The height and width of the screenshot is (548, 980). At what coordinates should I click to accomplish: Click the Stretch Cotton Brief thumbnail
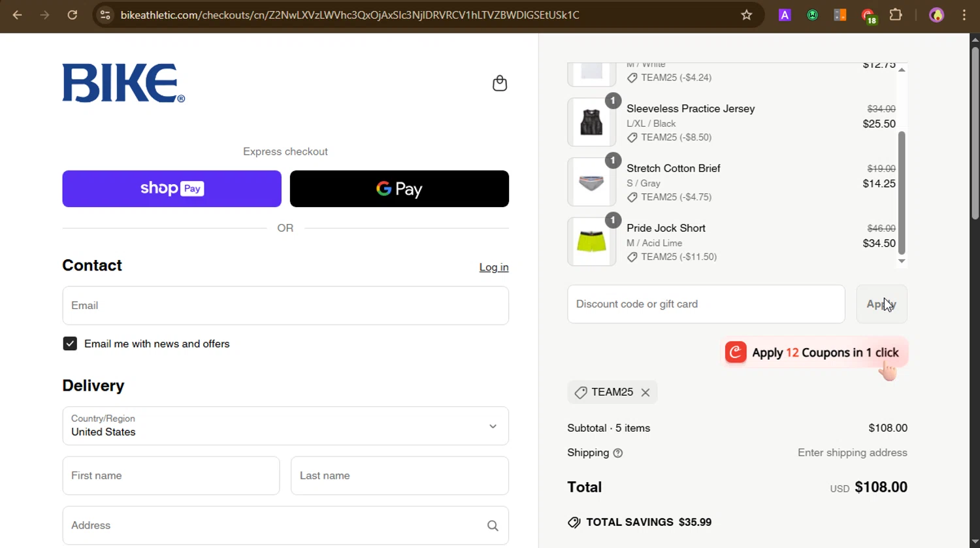[x=592, y=182]
